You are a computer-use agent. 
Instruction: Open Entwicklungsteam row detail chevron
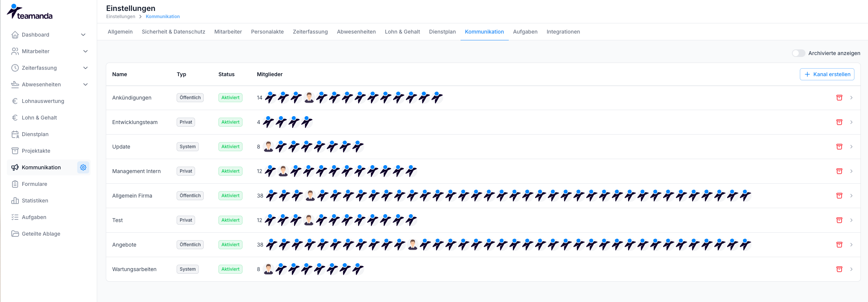[851, 122]
